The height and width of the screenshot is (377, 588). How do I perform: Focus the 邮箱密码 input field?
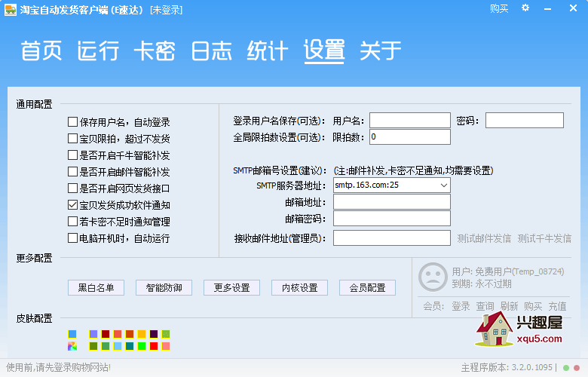click(392, 219)
